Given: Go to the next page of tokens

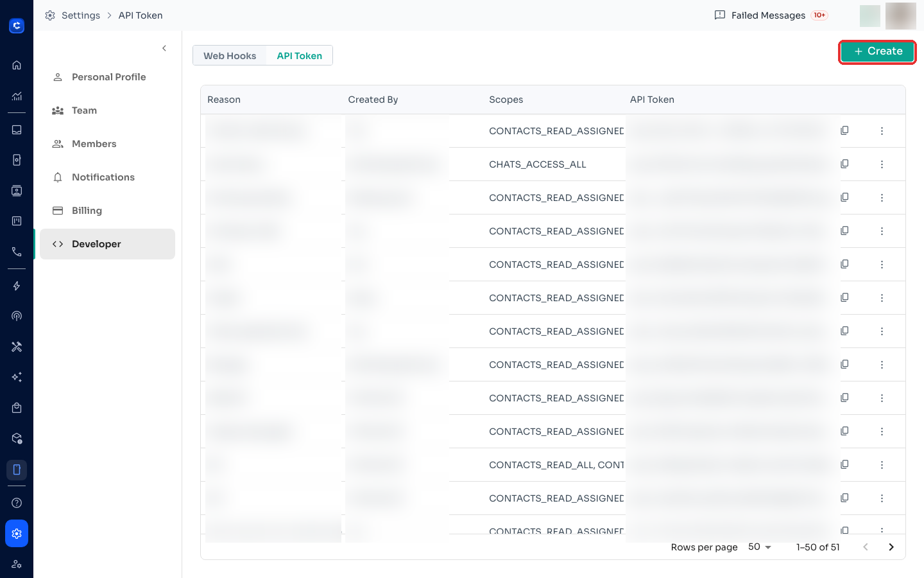Looking at the screenshot, I should (891, 547).
